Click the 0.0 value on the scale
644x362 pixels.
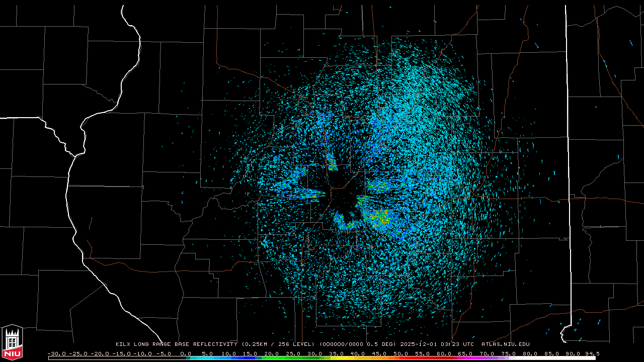tap(186, 353)
